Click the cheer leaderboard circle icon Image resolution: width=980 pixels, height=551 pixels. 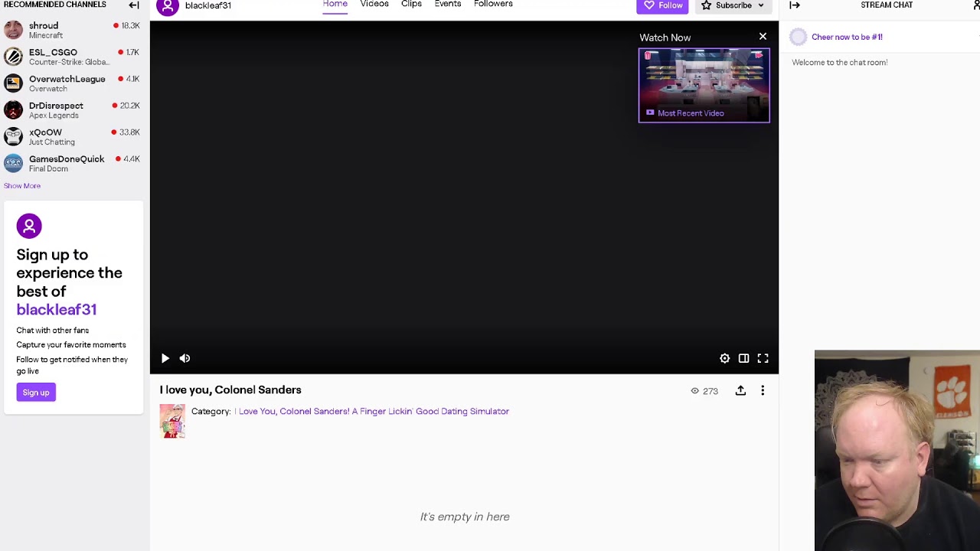tap(798, 37)
